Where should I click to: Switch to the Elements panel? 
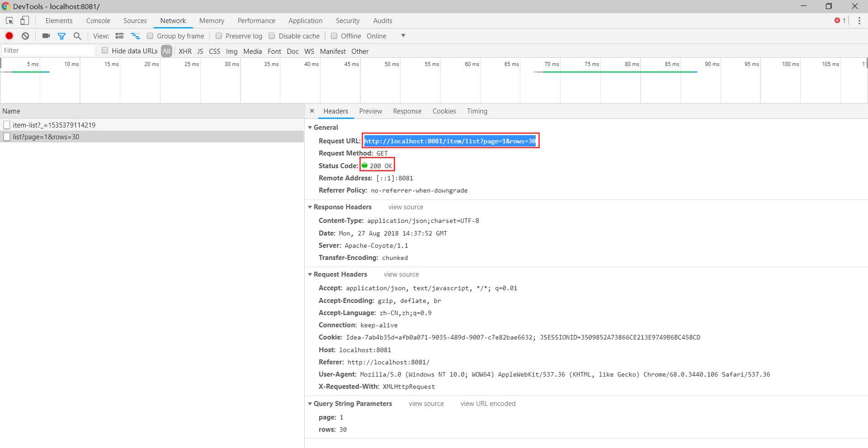tap(59, 21)
